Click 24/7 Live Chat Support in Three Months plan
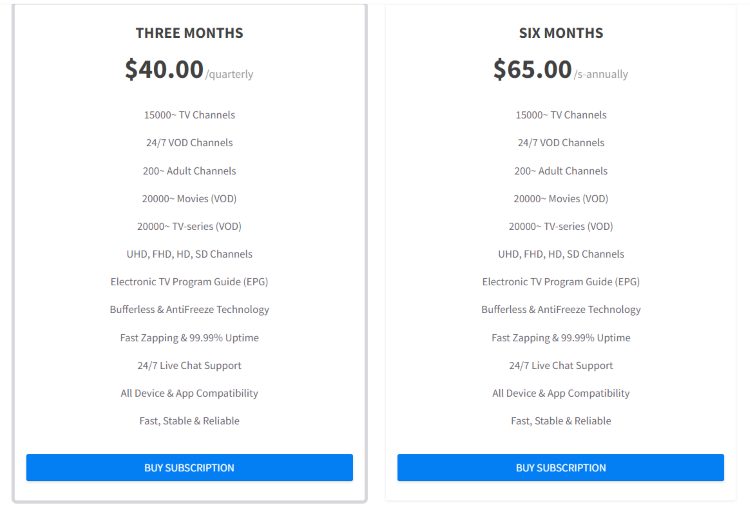 pyautogui.click(x=189, y=365)
